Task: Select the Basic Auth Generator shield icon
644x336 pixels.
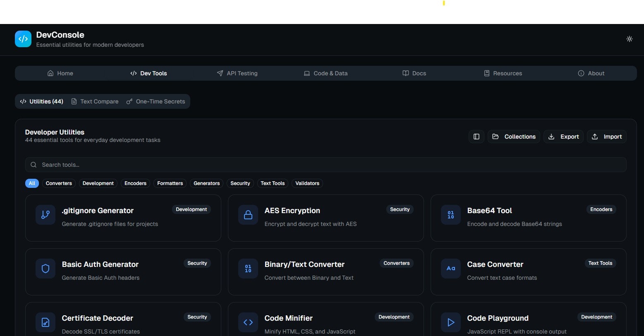Action: pyautogui.click(x=45, y=269)
